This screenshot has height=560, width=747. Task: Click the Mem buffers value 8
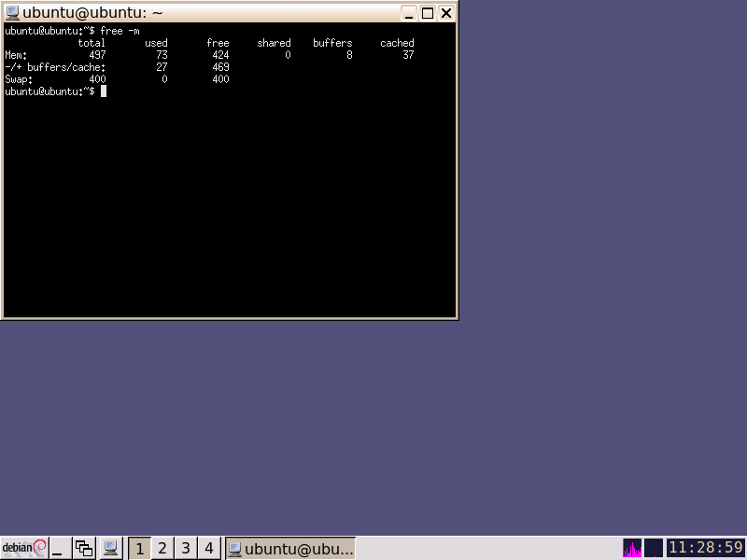(349, 55)
